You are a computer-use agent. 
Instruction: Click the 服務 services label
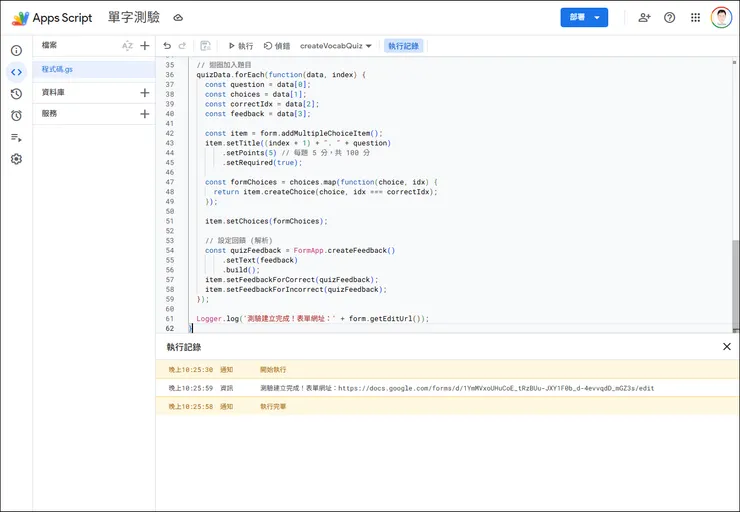pos(49,114)
